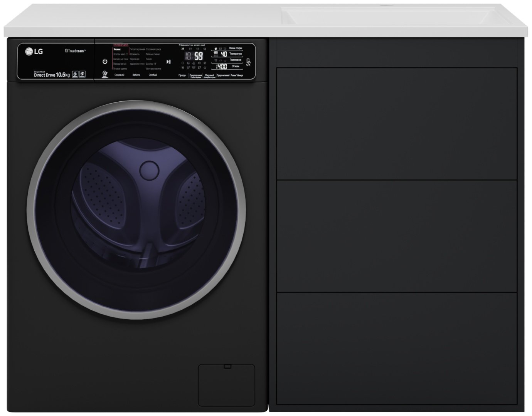Open the middle cabinet drawer

pyautogui.click(x=397, y=236)
